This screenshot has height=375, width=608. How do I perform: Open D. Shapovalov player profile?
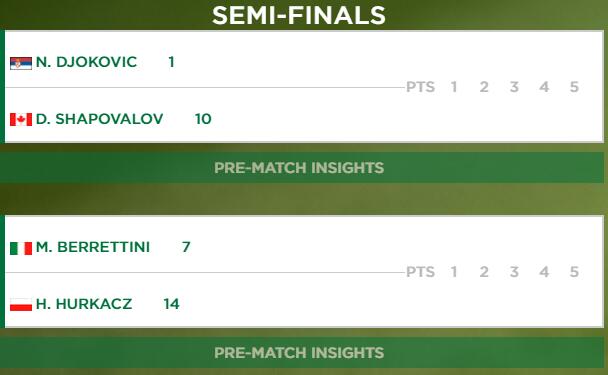(99, 119)
